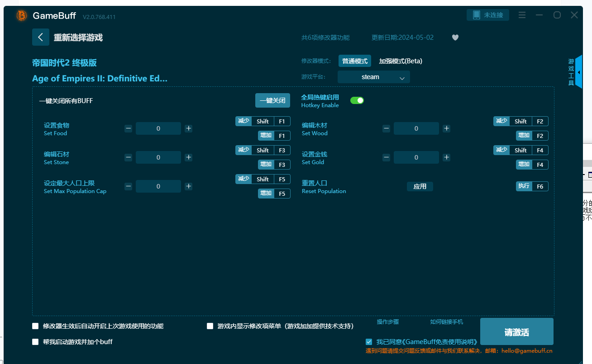592x364 pixels.
Task: Go back with the left arrow button
Action: (41, 37)
